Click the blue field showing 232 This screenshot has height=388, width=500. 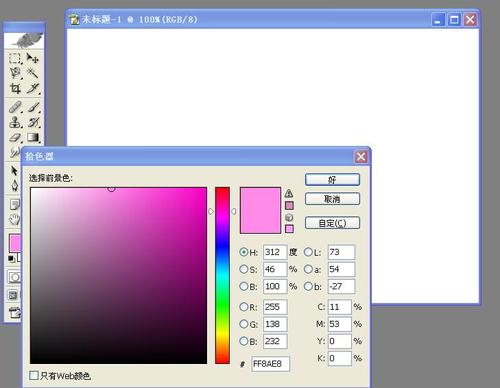275,341
